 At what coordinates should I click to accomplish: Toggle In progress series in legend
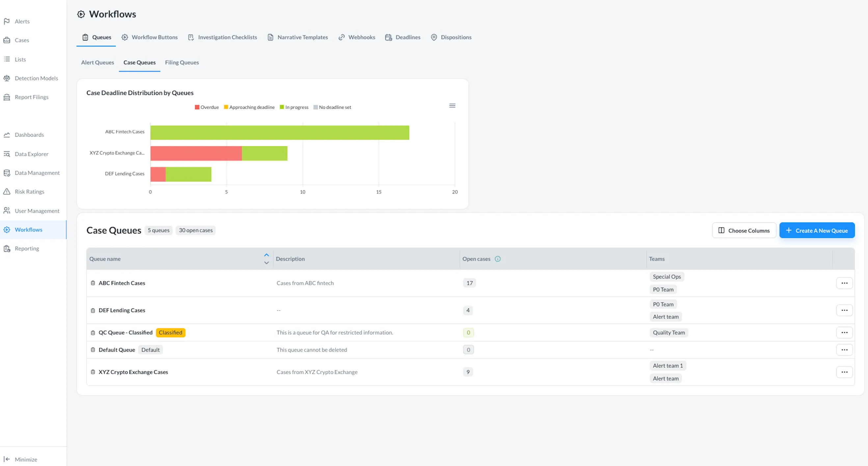tap(294, 107)
